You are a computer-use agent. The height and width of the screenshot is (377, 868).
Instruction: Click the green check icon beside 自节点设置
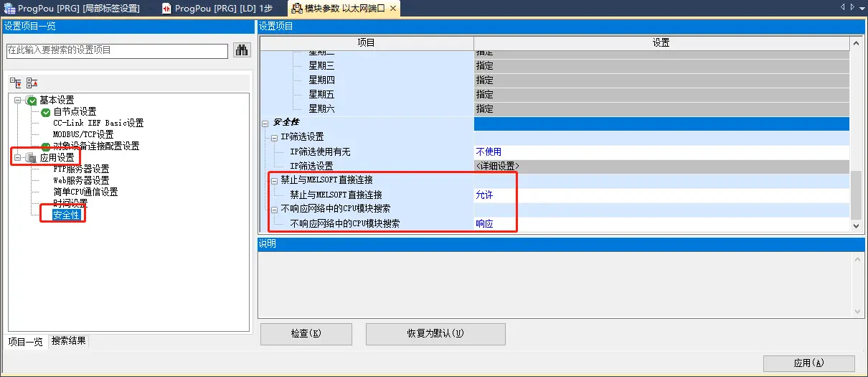tap(46, 111)
